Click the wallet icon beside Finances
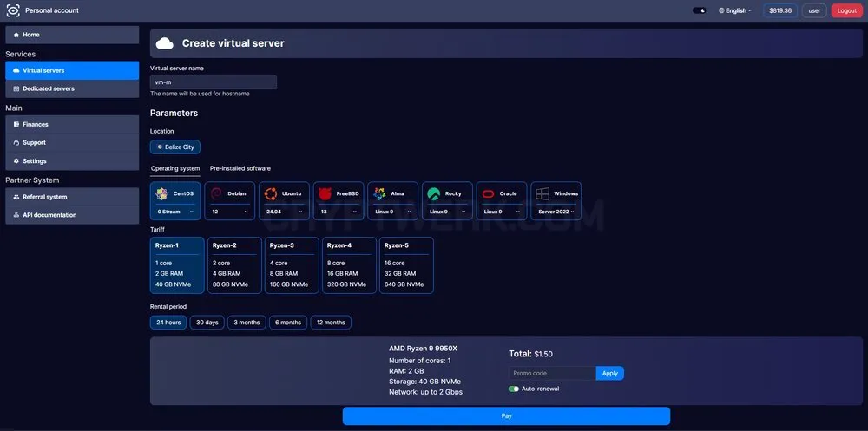 coord(16,125)
